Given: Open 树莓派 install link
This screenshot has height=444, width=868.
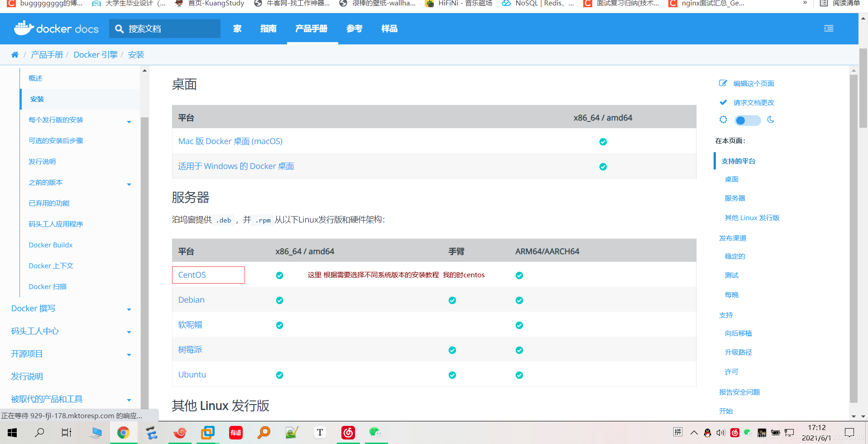Looking at the screenshot, I should 190,350.
